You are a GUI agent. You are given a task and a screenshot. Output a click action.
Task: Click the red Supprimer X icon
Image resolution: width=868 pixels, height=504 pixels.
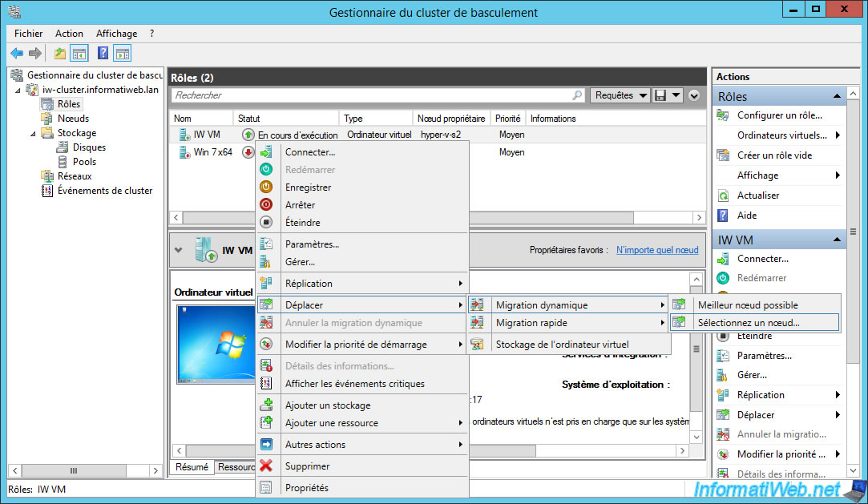[x=267, y=466]
